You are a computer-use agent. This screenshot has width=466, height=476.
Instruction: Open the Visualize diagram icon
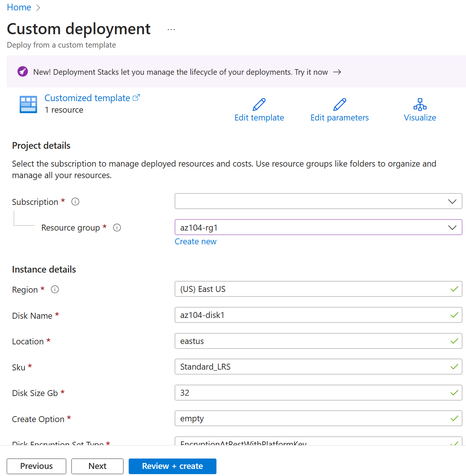[420, 104]
